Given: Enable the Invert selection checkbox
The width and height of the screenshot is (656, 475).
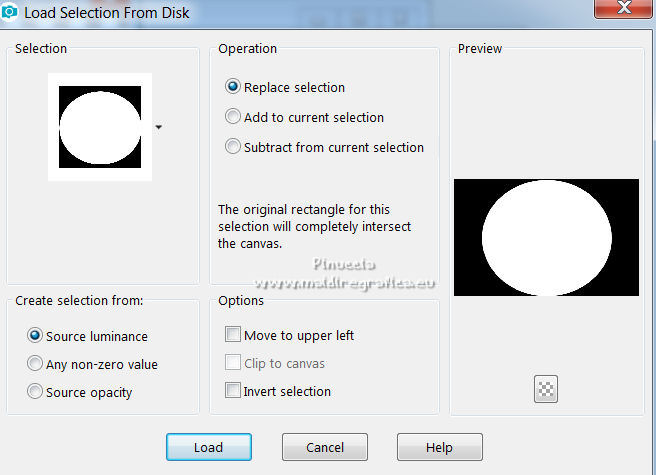Looking at the screenshot, I should point(233,391).
